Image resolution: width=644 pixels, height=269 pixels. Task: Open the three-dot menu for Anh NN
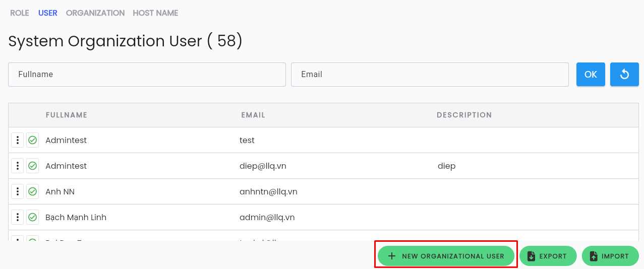pyautogui.click(x=18, y=191)
